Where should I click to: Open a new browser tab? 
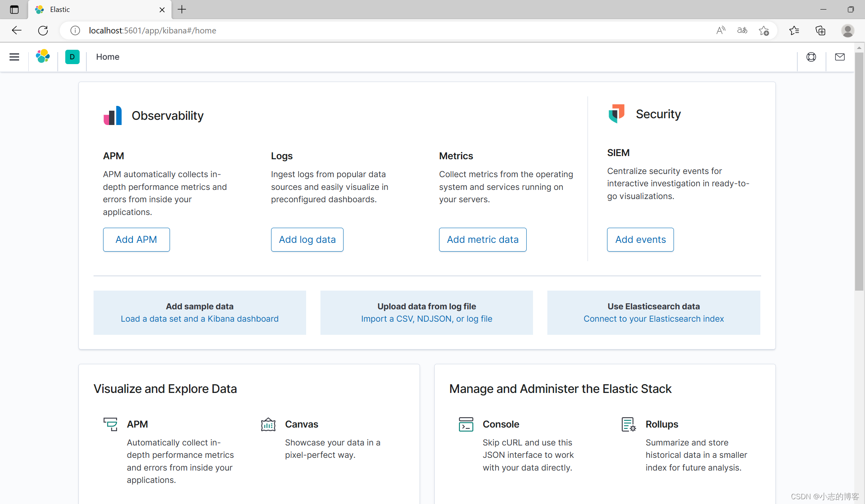point(182,10)
